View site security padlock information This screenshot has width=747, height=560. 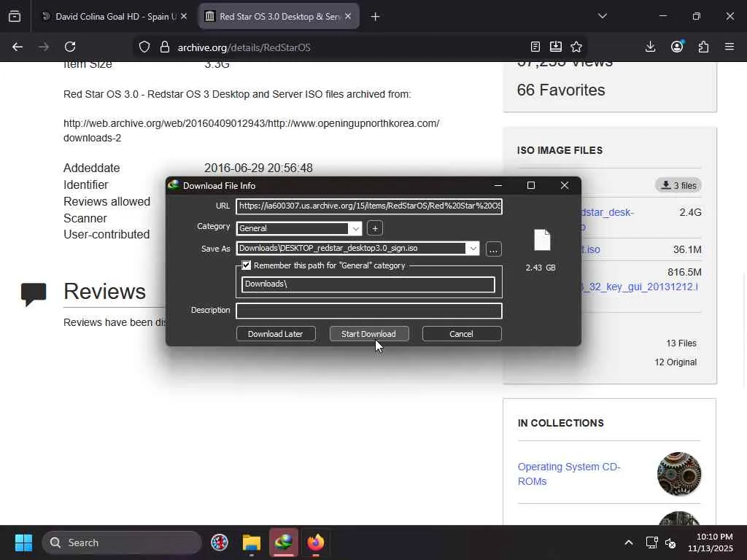point(165,47)
